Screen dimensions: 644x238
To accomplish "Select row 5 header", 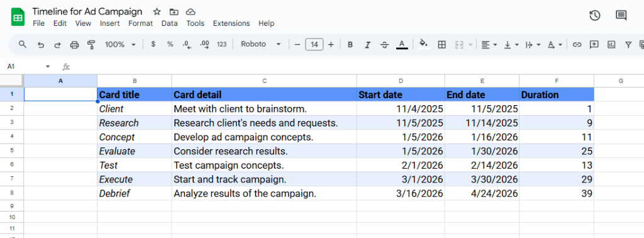I will pos(12,151).
